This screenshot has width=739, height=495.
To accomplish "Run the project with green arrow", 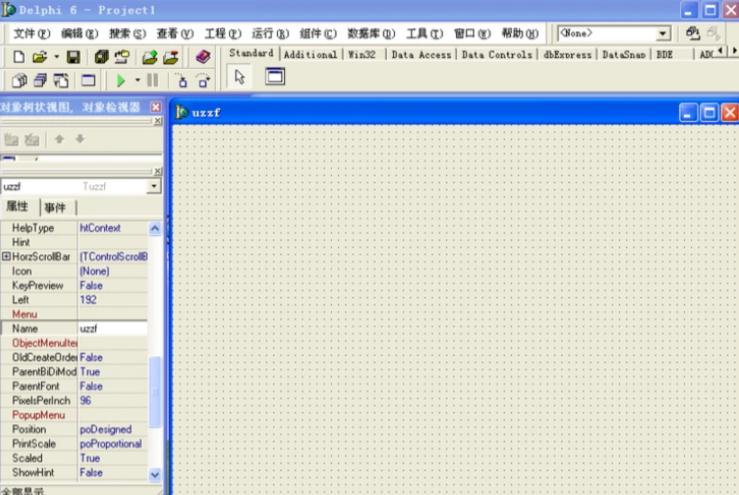I will (x=121, y=80).
